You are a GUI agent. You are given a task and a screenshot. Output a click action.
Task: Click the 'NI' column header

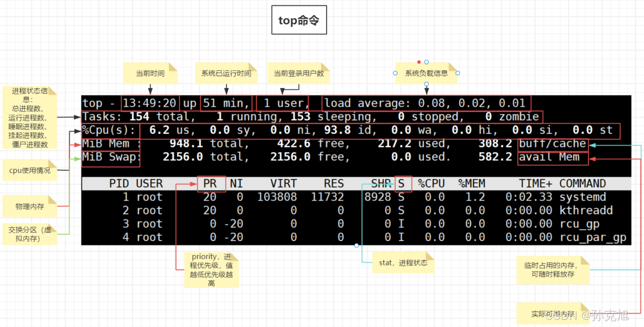pos(236,184)
